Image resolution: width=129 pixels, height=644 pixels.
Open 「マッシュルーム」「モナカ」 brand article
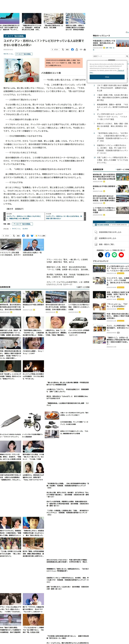[118, 305]
